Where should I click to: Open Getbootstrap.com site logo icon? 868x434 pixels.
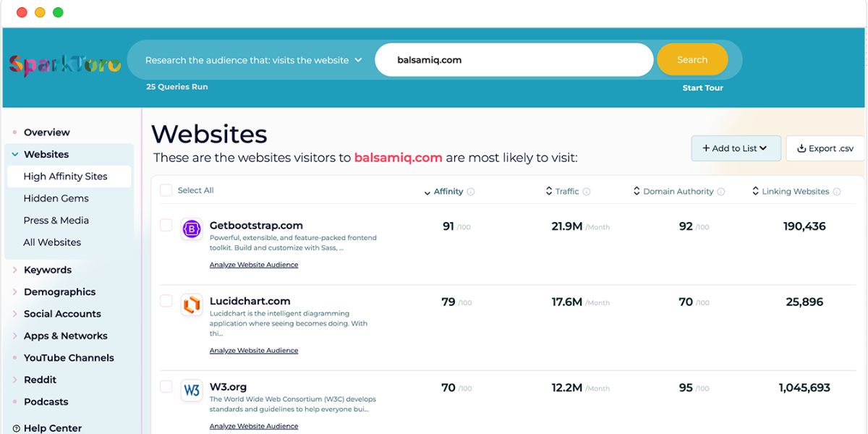(192, 229)
